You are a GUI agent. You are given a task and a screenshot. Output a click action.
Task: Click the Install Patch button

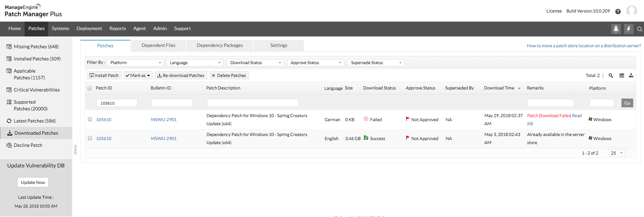tap(104, 75)
